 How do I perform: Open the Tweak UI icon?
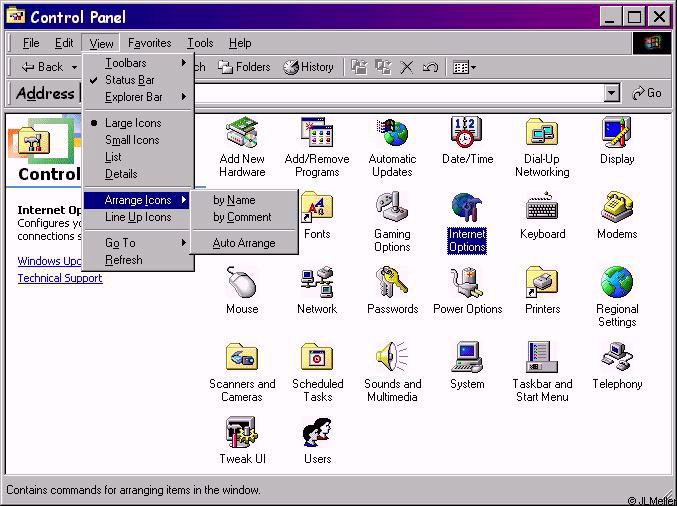(242, 433)
